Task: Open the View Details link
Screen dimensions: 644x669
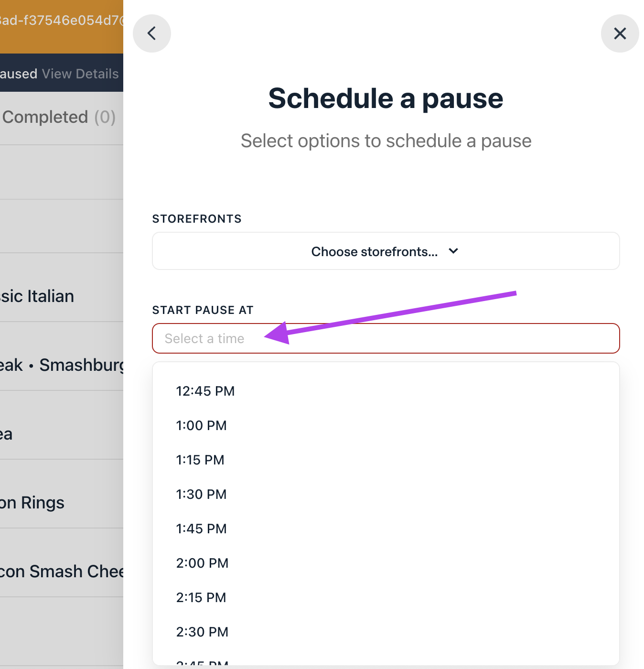Action: (x=80, y=74)
